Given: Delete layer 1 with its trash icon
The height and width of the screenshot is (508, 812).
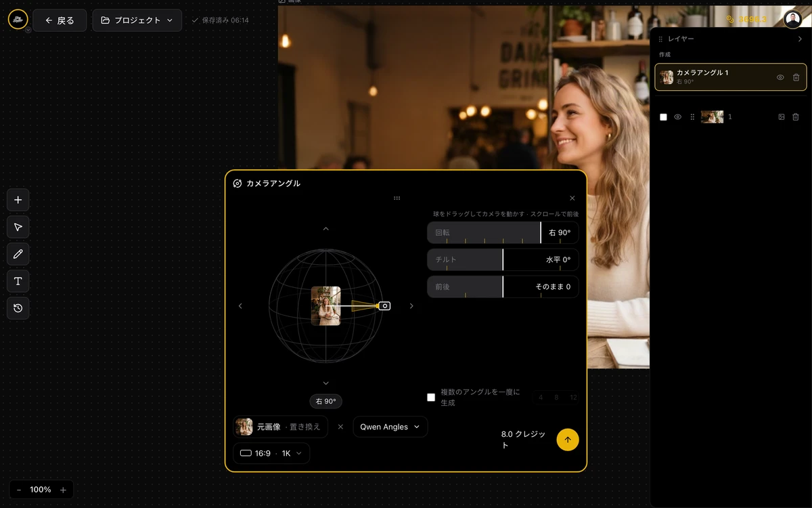Looking at the screenshot, I should click(796, 117).
